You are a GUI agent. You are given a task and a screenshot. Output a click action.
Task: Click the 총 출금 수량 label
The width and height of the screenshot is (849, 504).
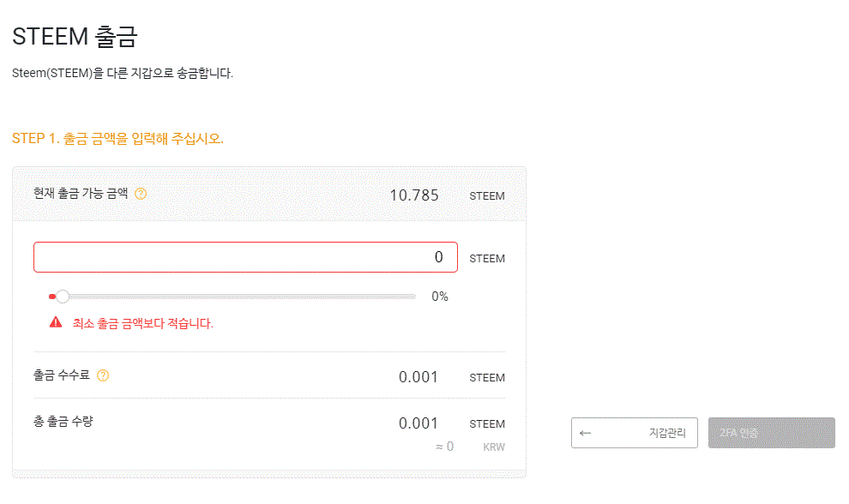coord(63,421)
